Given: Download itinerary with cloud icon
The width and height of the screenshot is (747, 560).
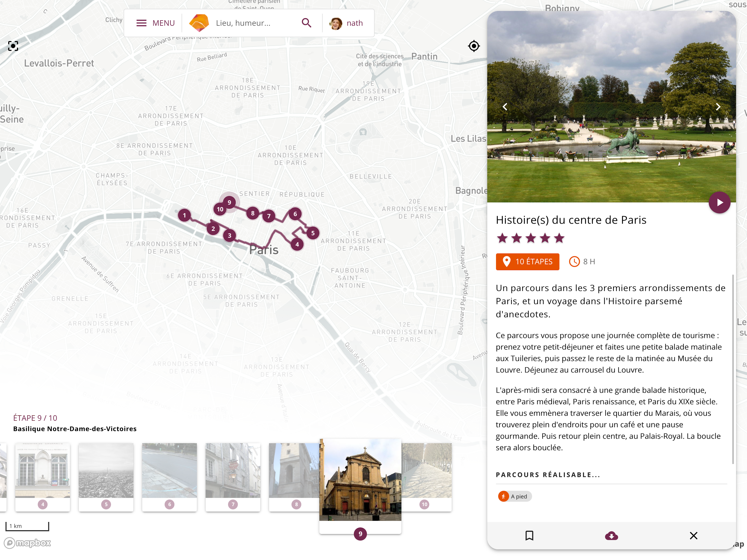Looking at the screenshot, I should point(611,536).
